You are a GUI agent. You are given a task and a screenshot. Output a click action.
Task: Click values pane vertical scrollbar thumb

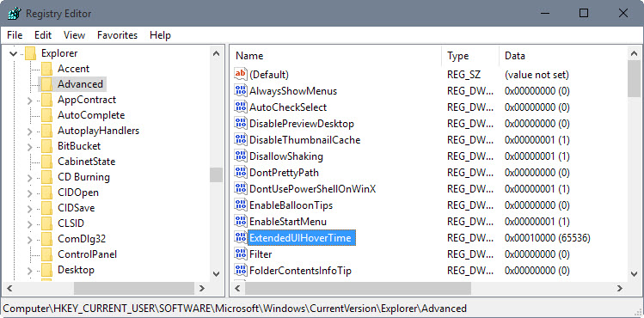635,78
